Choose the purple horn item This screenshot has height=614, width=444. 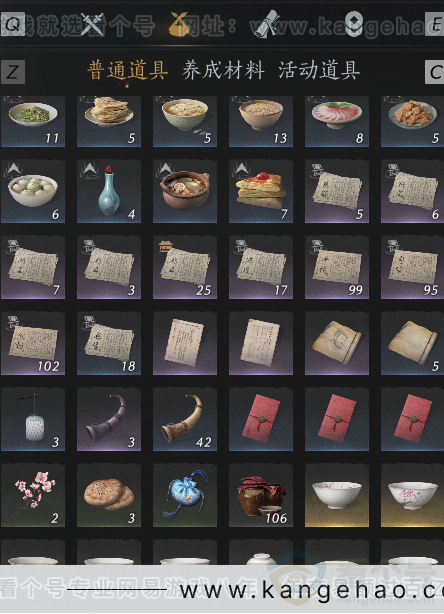109,419
